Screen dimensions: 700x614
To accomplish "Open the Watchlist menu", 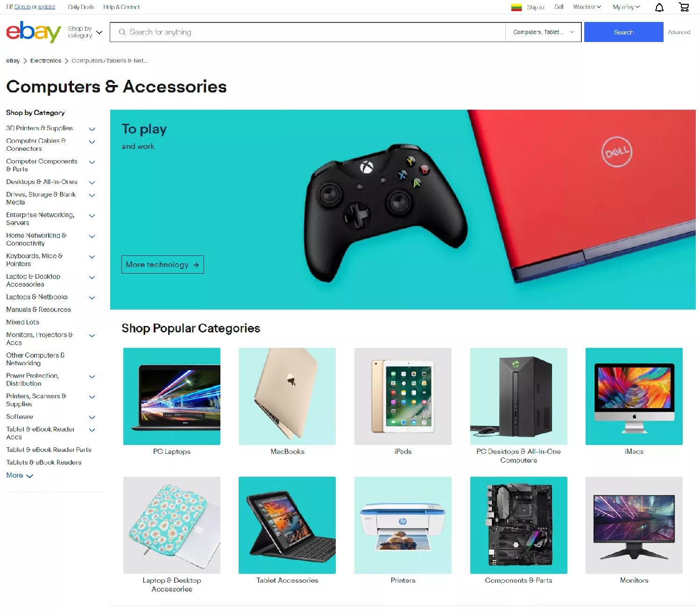I will (x=587, y=7).
